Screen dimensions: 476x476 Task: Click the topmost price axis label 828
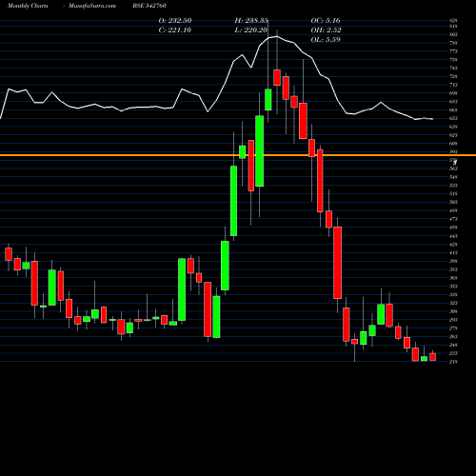tap(453, 21)
